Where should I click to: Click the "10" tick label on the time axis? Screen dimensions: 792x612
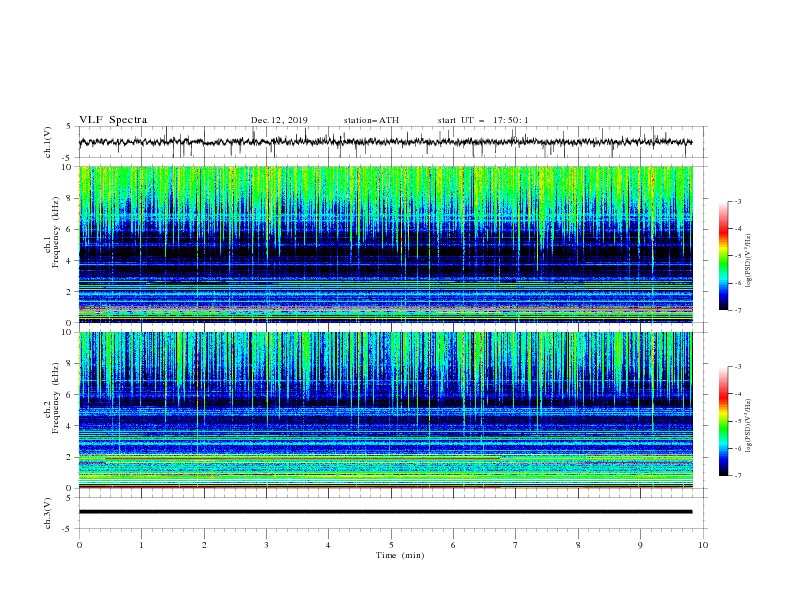703,545
